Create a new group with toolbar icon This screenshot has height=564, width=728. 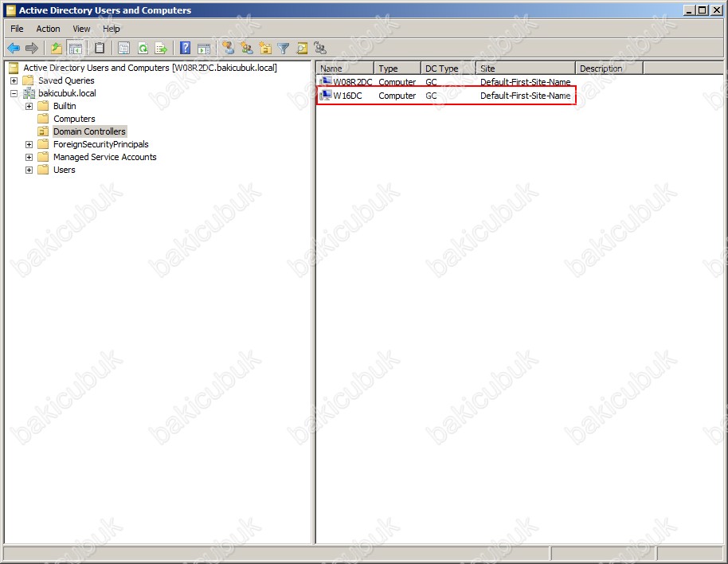point(247,48)
